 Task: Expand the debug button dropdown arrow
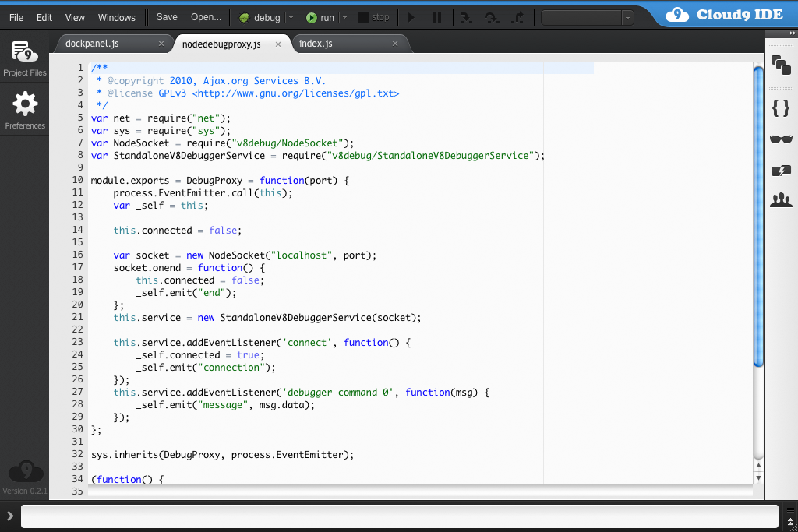291,17
